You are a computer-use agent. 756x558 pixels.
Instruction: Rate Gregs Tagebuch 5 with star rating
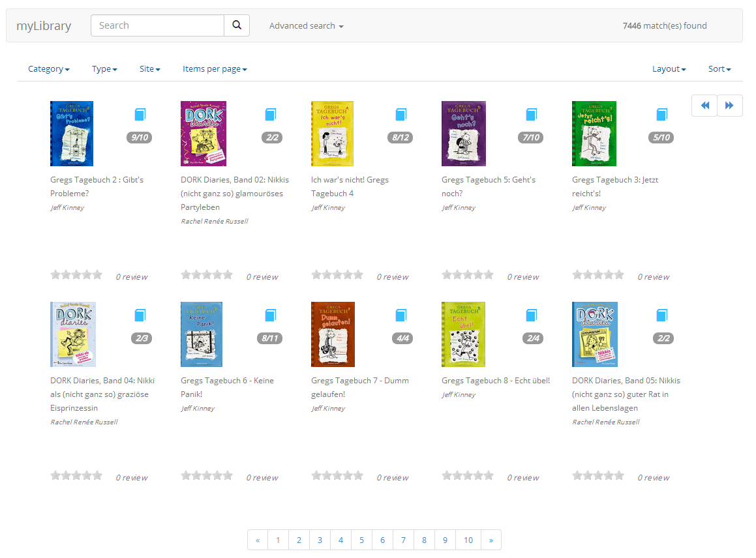coord(468,275)
